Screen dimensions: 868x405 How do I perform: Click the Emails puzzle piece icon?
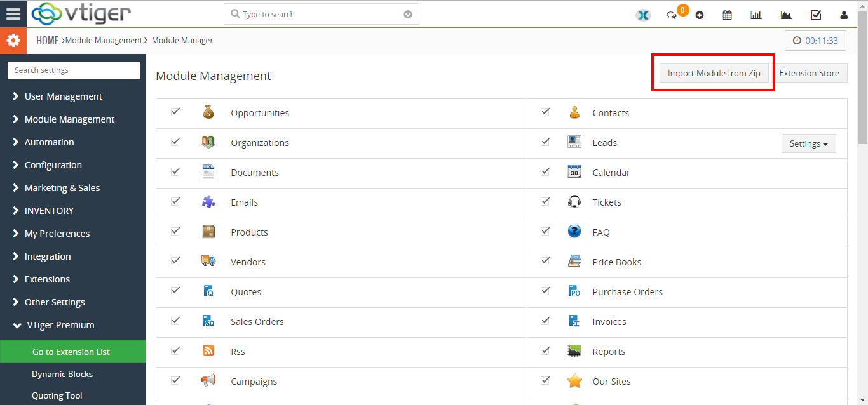pyautogui.click(x=208, y=202)
